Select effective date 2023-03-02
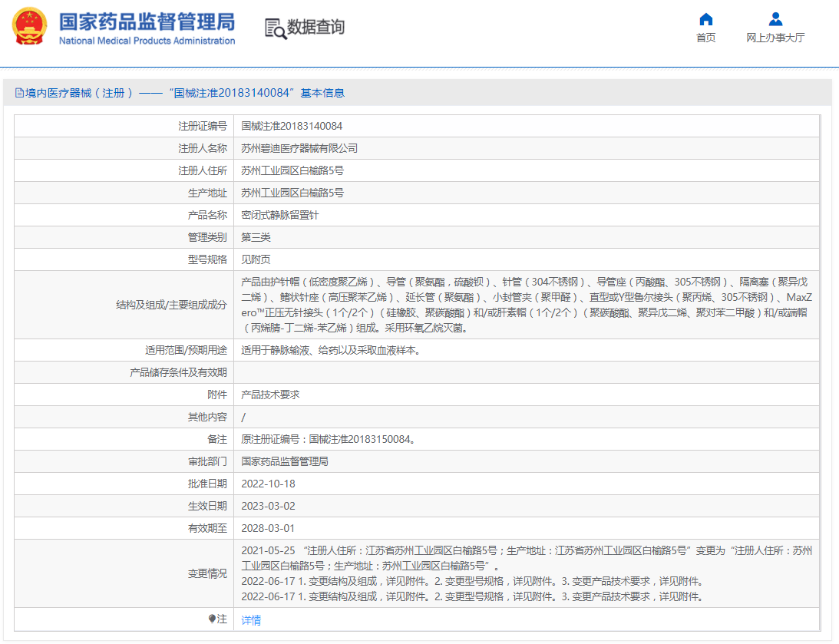Viewport: 839px width, 644px height. tap(268, 506)
